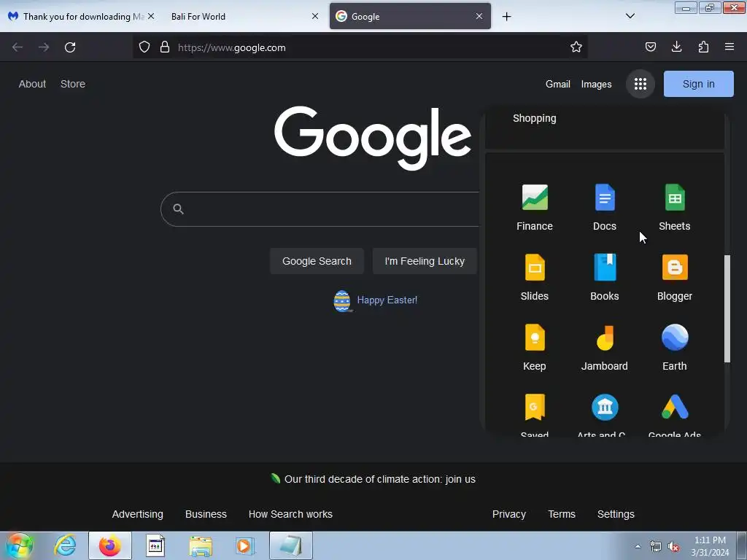This screenshot has width=747, height=560.
Task: Open the Settings footer menu
Action: tap(616, 514)
